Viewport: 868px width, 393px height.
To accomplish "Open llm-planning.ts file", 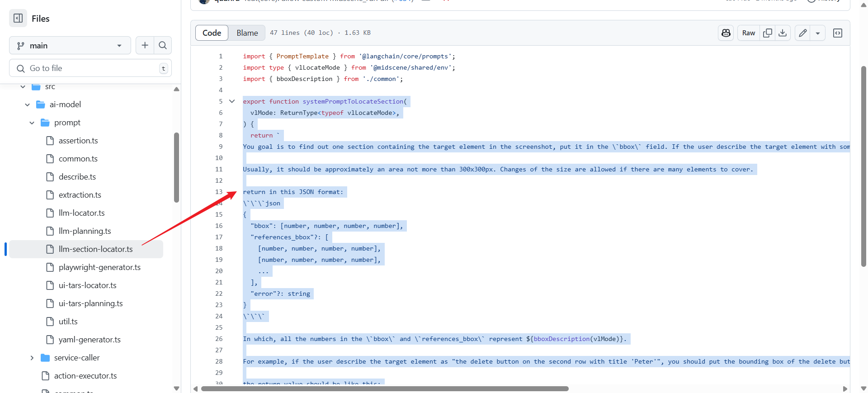I will [85, 231].
